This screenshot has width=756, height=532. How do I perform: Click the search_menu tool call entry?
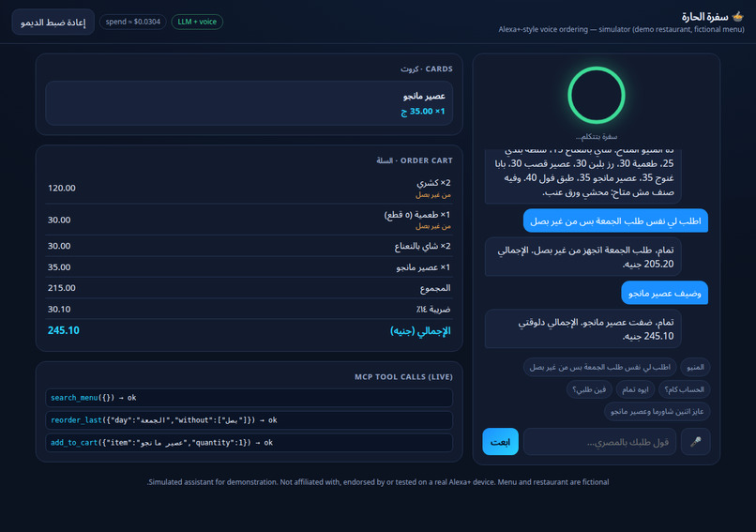tap(249, 398)
